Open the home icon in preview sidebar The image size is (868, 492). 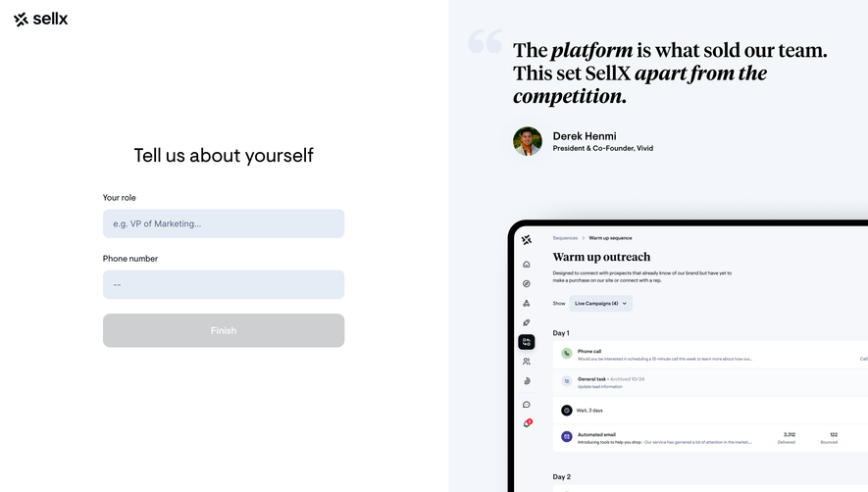(527, 265)
